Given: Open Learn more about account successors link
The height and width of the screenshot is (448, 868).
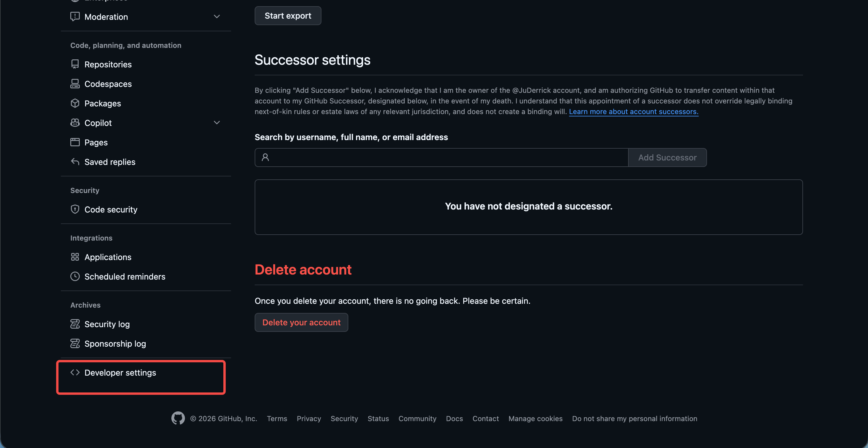Looking at the screenshot, I should click(x=633, y=112).
